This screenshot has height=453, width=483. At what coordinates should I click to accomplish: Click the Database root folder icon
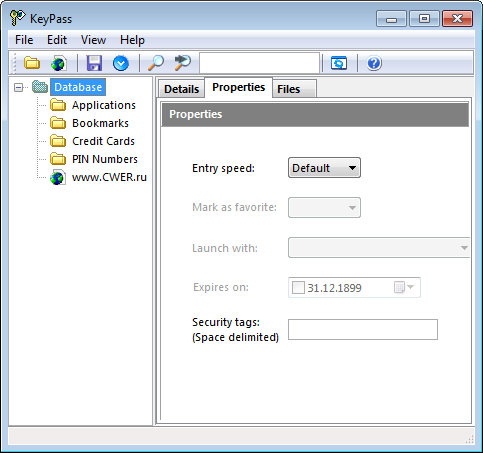40,87
